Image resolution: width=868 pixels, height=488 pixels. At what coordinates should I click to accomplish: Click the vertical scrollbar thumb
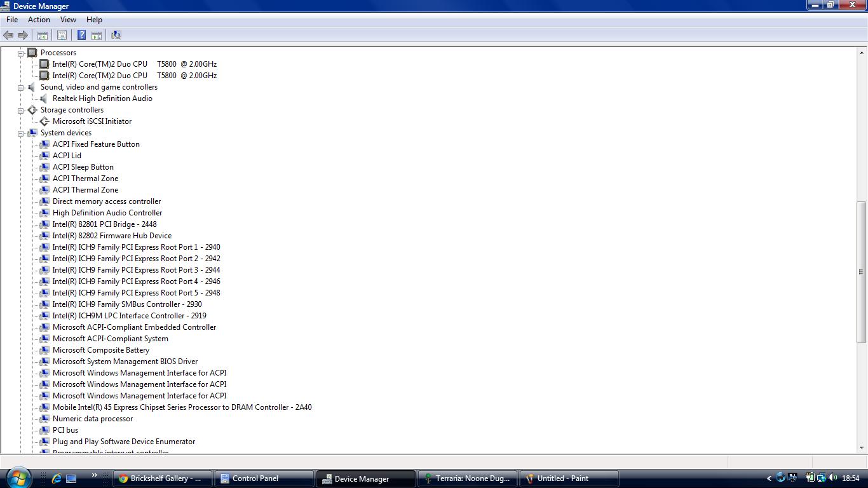pyautogui.click(x=862, y=272)
